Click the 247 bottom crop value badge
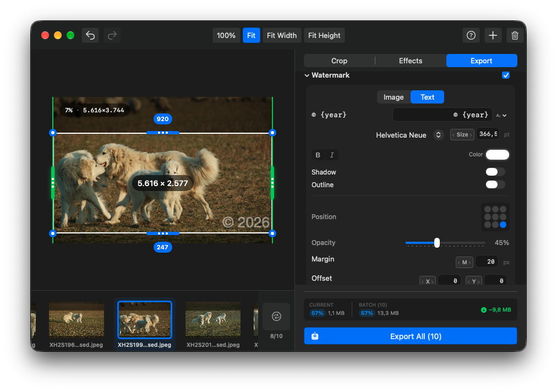Viewport: 557px width, 392px height. (163, 247)
